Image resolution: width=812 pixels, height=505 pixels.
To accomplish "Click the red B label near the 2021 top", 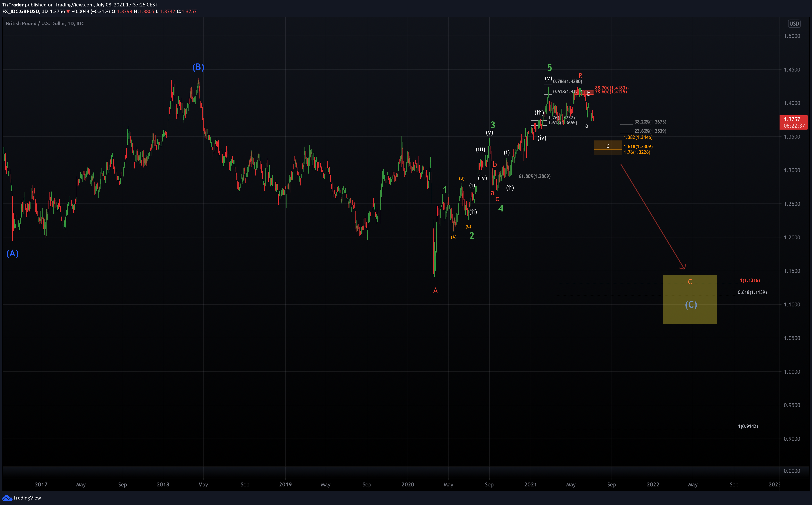I will [x=580, y=76].
